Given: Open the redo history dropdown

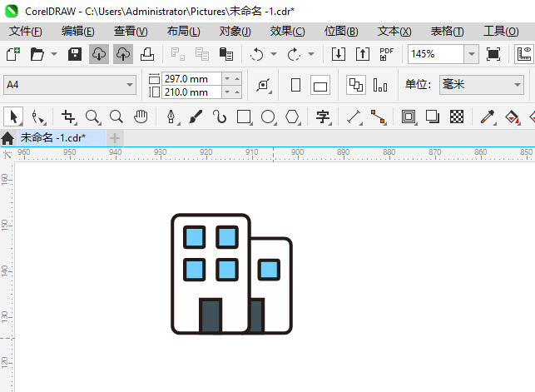Looking at the screenshot, I should coord(311,54).
